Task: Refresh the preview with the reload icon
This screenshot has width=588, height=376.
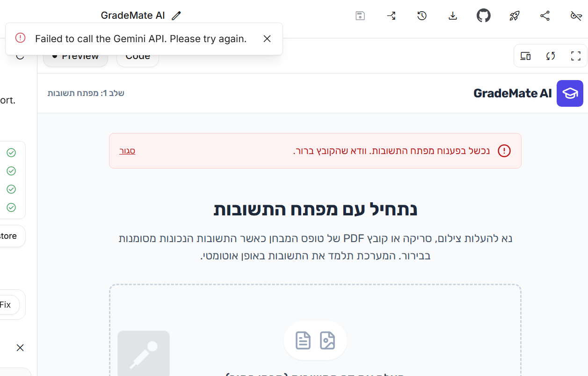Action: (551, 56)
